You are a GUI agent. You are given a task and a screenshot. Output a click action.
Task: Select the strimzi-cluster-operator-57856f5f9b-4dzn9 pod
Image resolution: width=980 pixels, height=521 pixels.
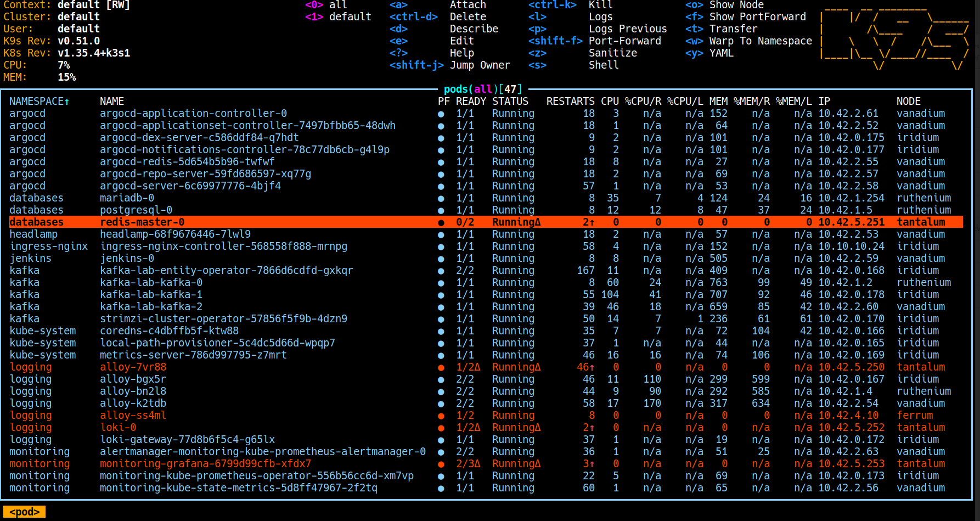pos(223,319)
